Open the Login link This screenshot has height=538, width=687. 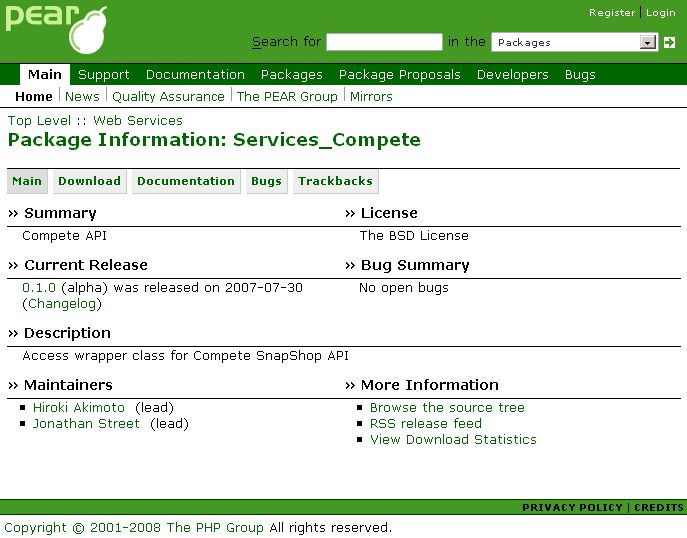(661, 13)
